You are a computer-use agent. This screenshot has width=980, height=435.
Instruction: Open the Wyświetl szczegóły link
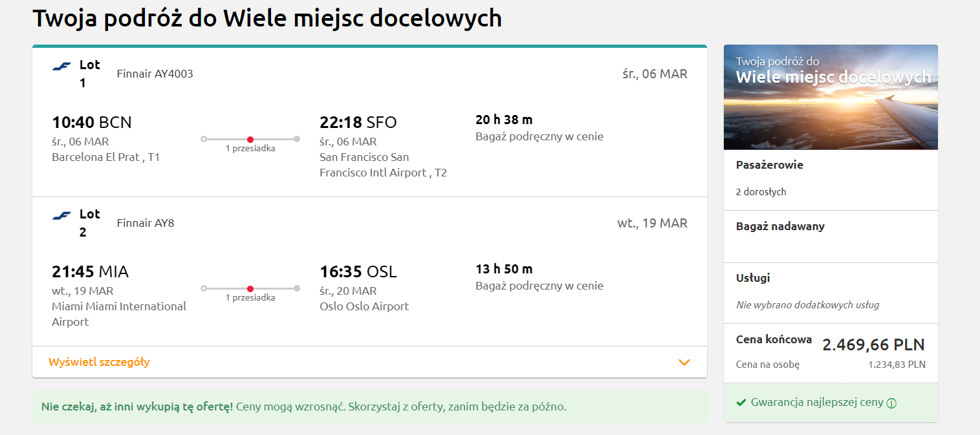(99, 362)
